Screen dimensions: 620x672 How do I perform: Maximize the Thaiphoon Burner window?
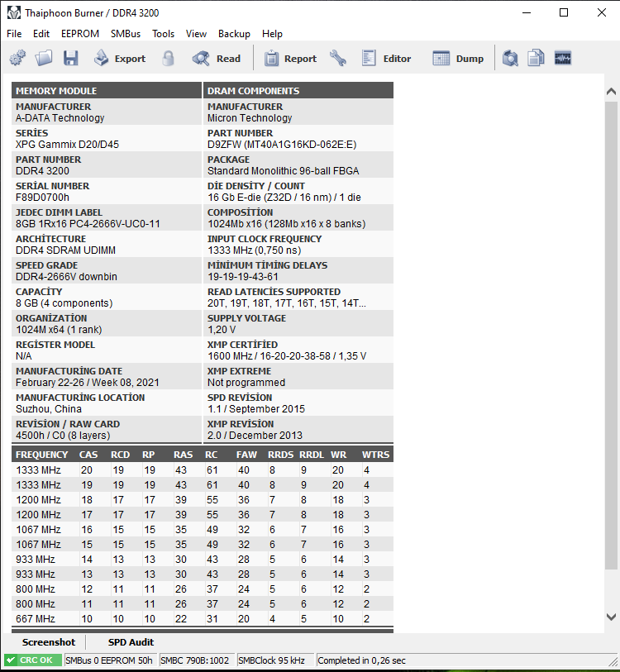click(564, 12)
